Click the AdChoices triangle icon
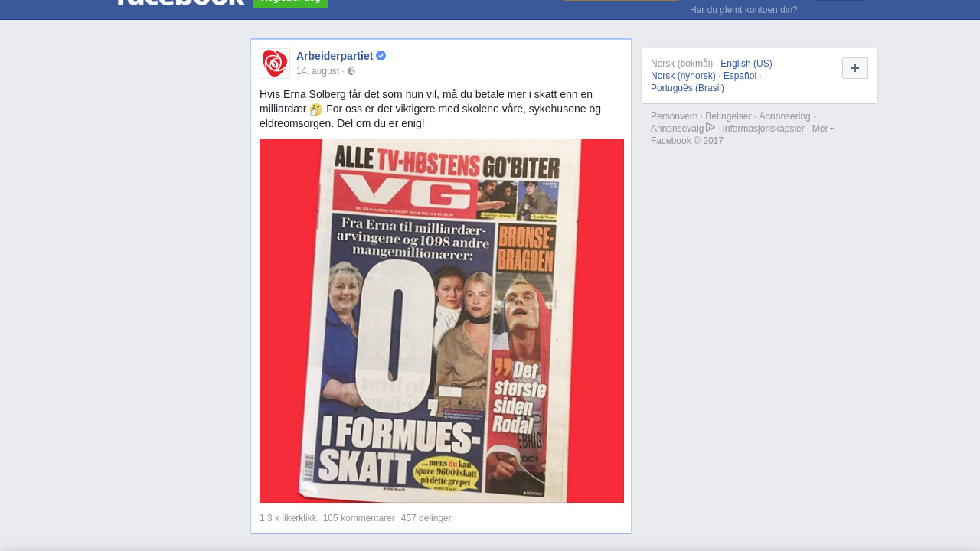980x551 pixels. [710, 128]
